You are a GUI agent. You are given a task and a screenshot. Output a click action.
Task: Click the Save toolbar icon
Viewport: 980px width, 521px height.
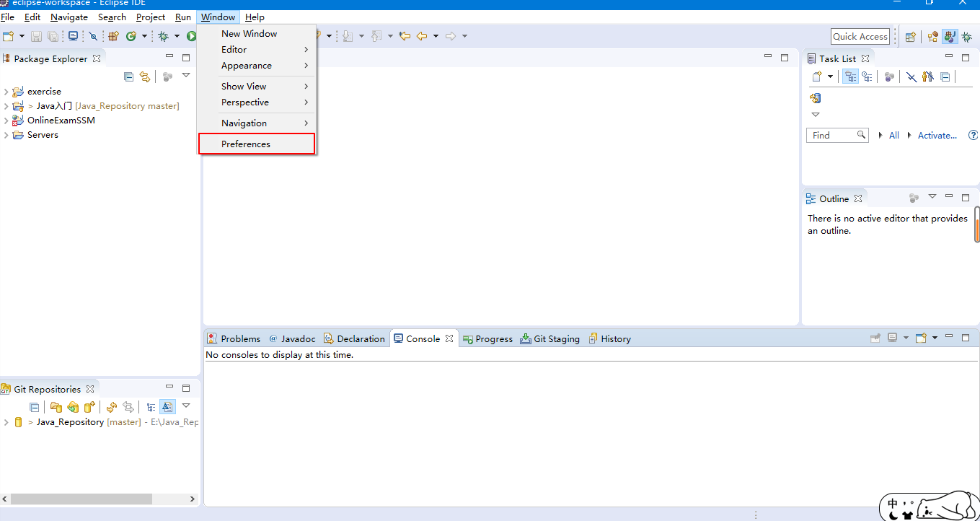pyautogui.click(x=36, y=36)
